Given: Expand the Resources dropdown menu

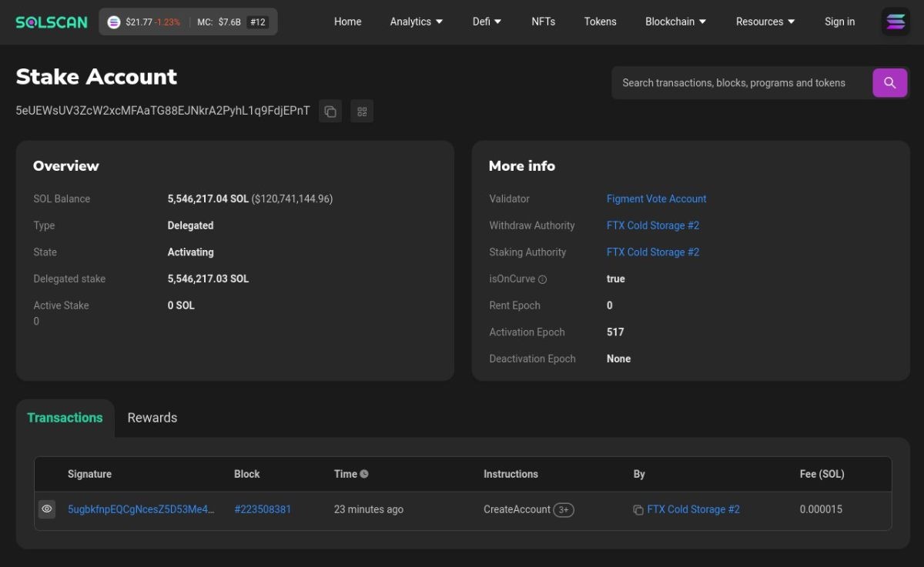Looking at the screenshot, I should tap(765, 22).
